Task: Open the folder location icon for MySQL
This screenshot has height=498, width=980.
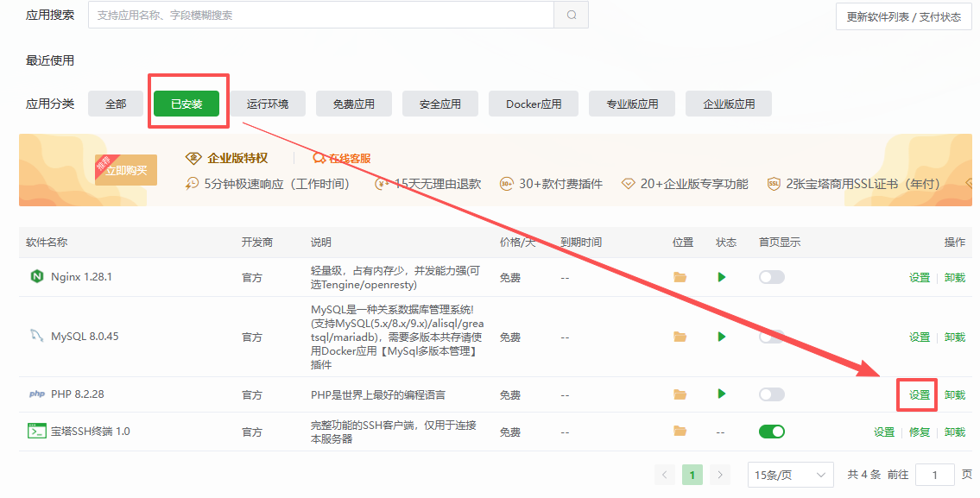Action: 679,337
